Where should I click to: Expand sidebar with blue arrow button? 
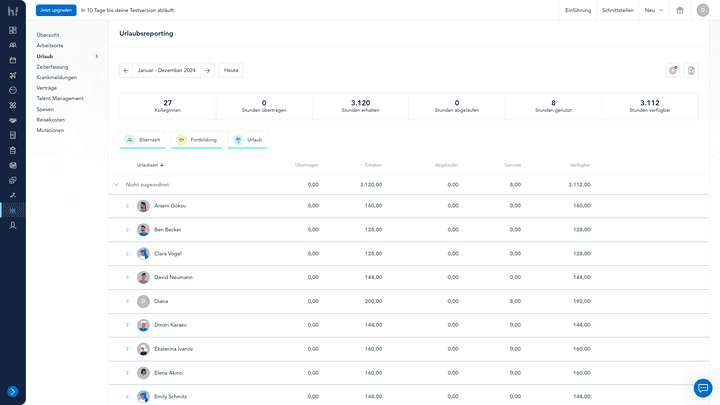coord(13,392)
